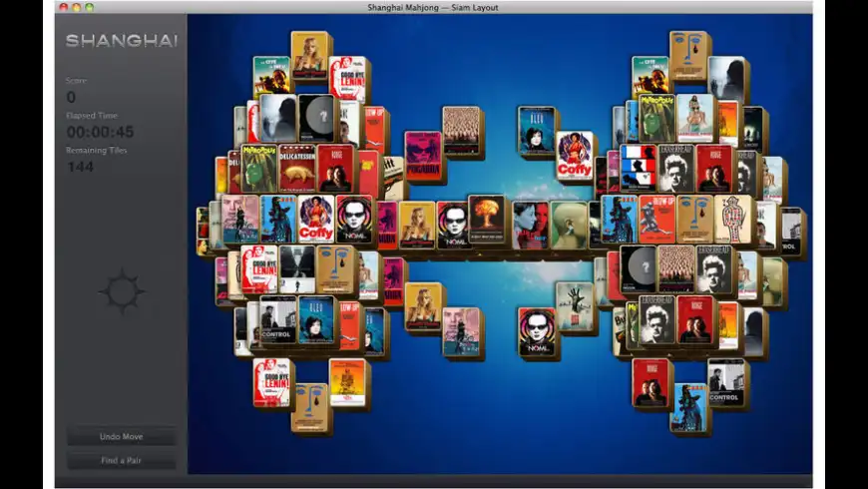Viewport: 868px width, 489px height.
Task: Select the NOML tile beside the hand tile
Action: point(537,331)
